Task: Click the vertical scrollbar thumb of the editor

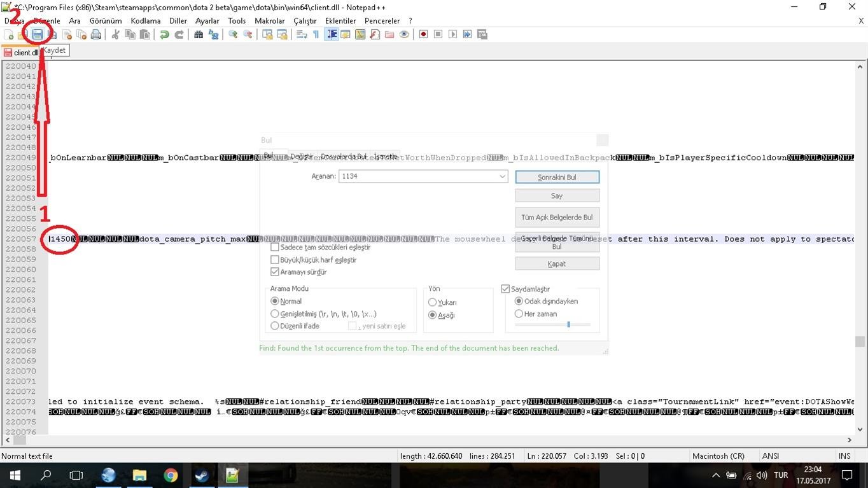Action: click(x=860, y=342)
